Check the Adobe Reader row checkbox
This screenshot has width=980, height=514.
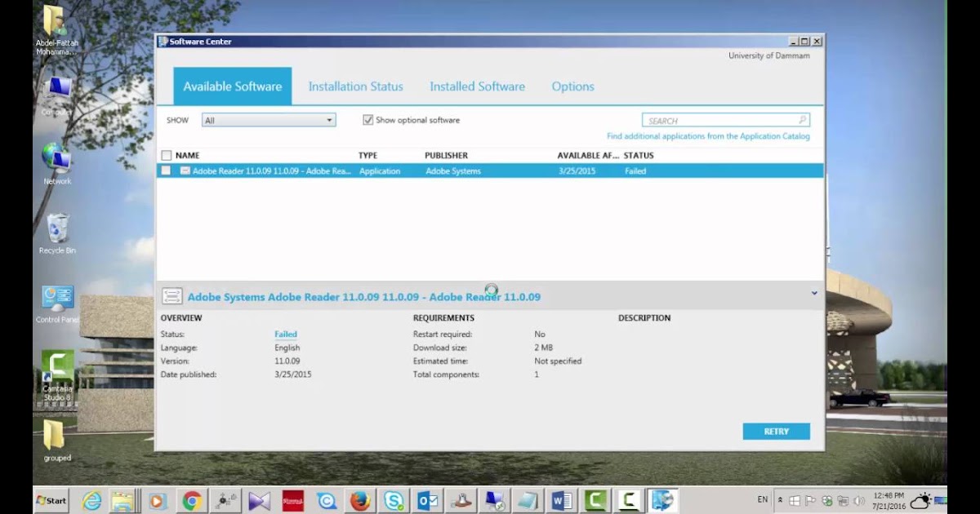pos(167,171)
